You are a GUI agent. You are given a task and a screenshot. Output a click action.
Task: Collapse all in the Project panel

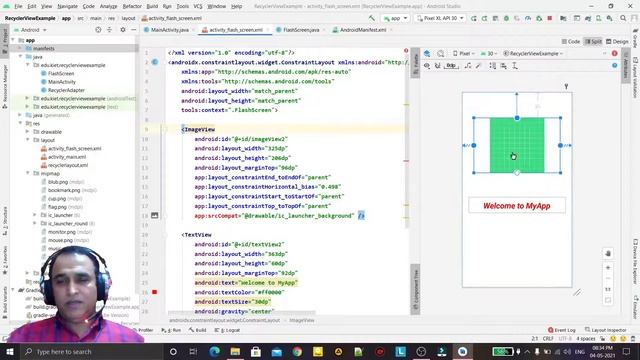(109, 30)
